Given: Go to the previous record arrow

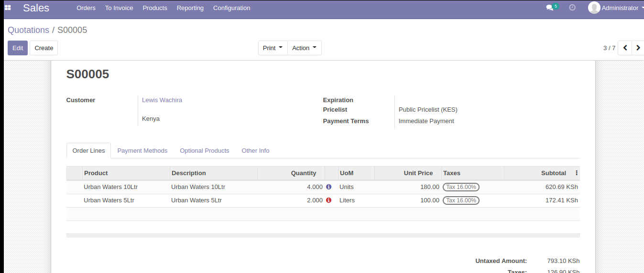Looking at the screenshot, I should click(x=625, y=48).
